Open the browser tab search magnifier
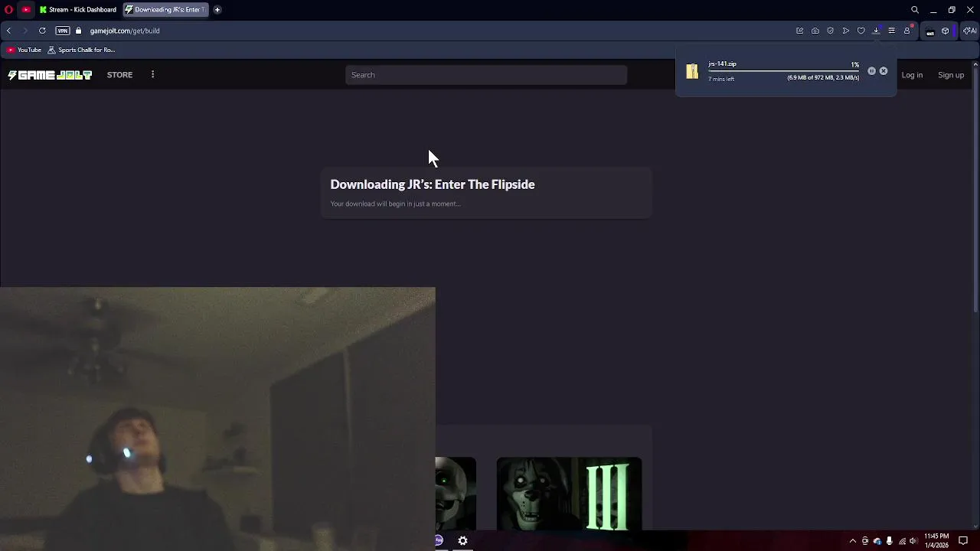980x551 pixels. pos(915,10)
